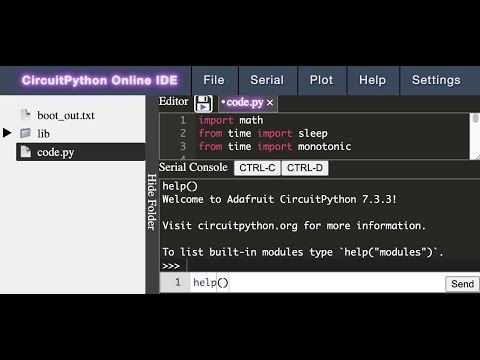The image size is (480, 360).
Task: Open the Plot menu
Action: point(322,80)
